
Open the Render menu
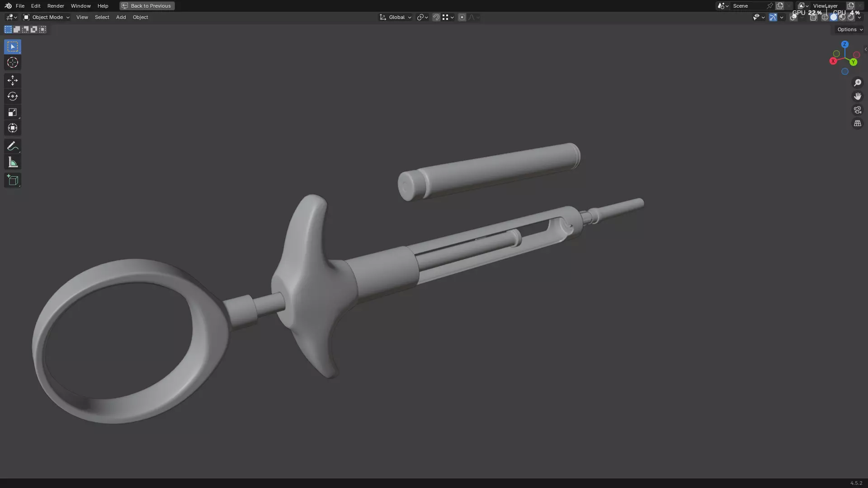click(x=56, y=6)
